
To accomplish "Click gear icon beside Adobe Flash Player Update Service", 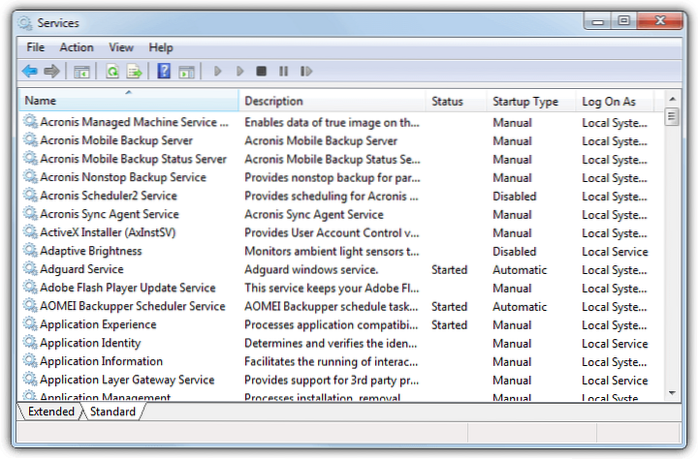I will tap(30, 287).
